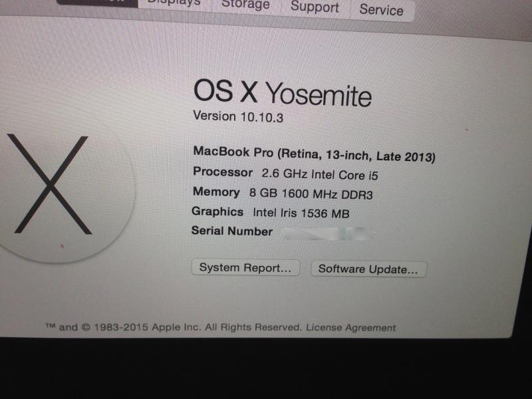Click the Serial Number label

pyautogui.click(x=232, y=231)
